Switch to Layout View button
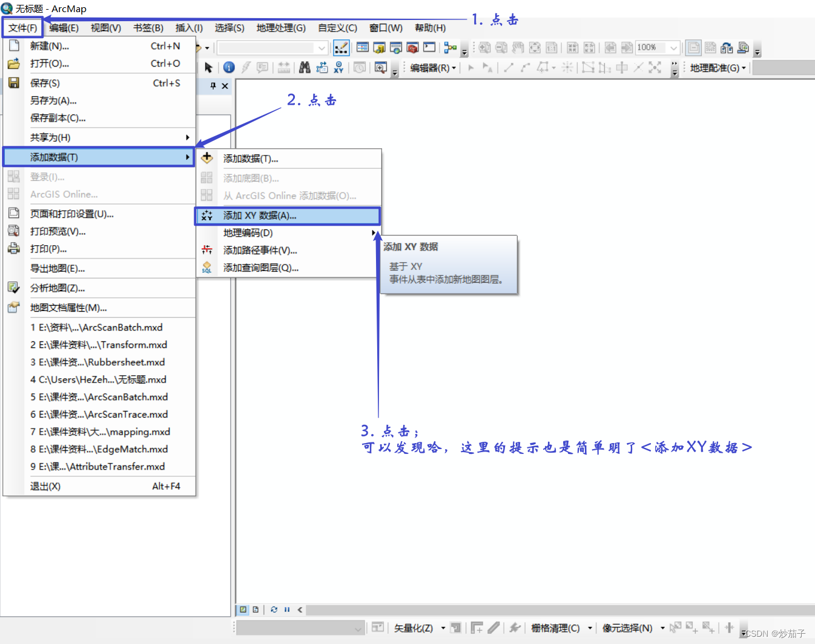Viewport: 815px width, 644px height. (x=256, y=609)
